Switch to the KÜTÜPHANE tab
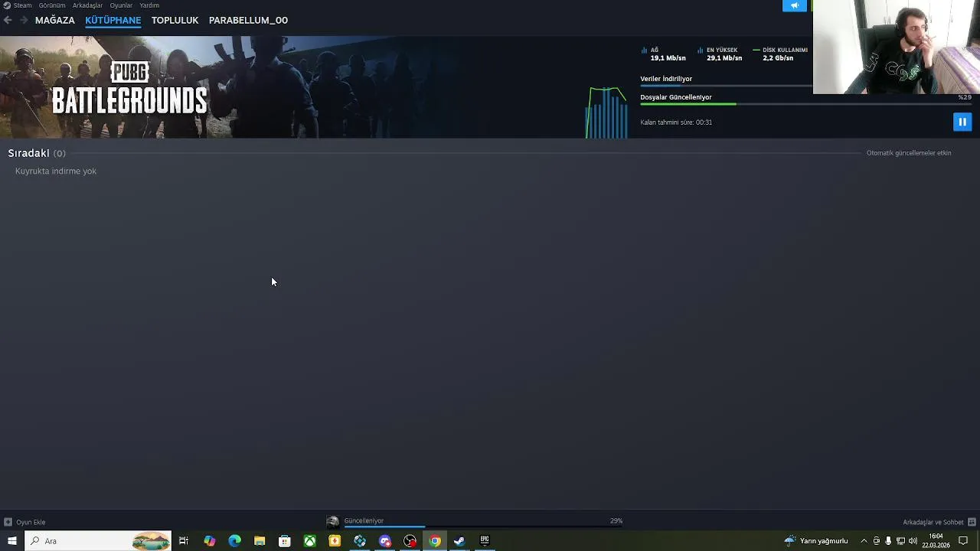 point(113,20)
